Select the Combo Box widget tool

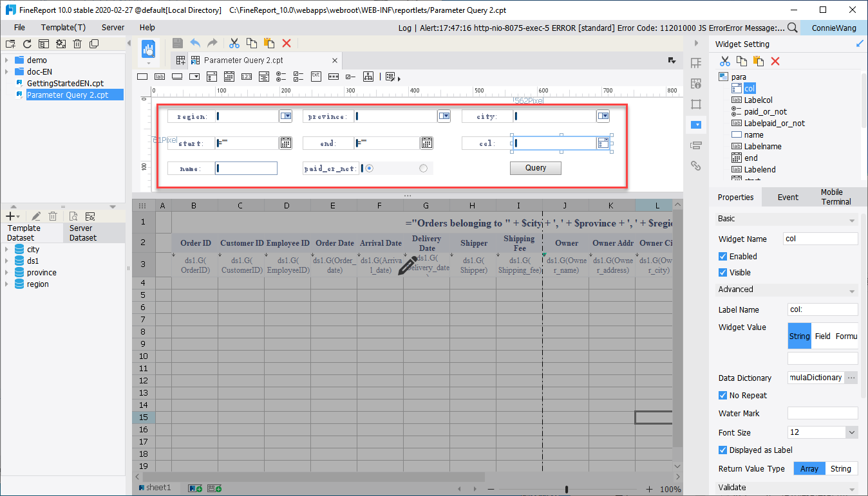click(x=194, y=76)
